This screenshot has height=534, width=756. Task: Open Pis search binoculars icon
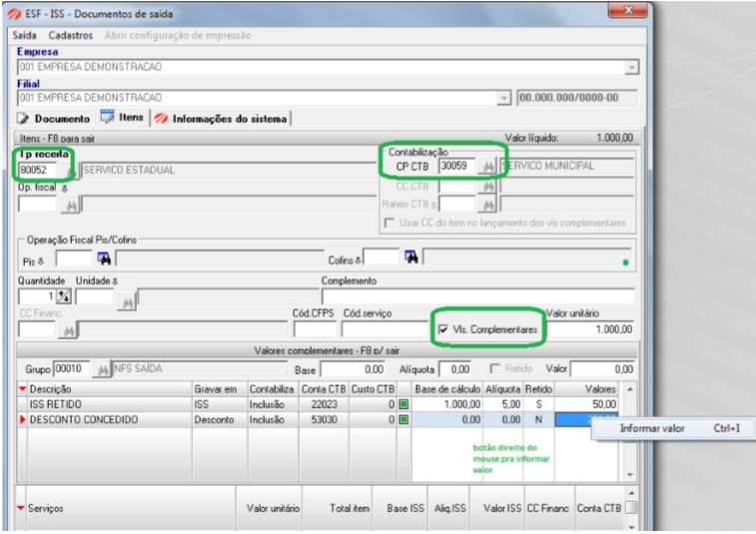click(x=104, y=259)
